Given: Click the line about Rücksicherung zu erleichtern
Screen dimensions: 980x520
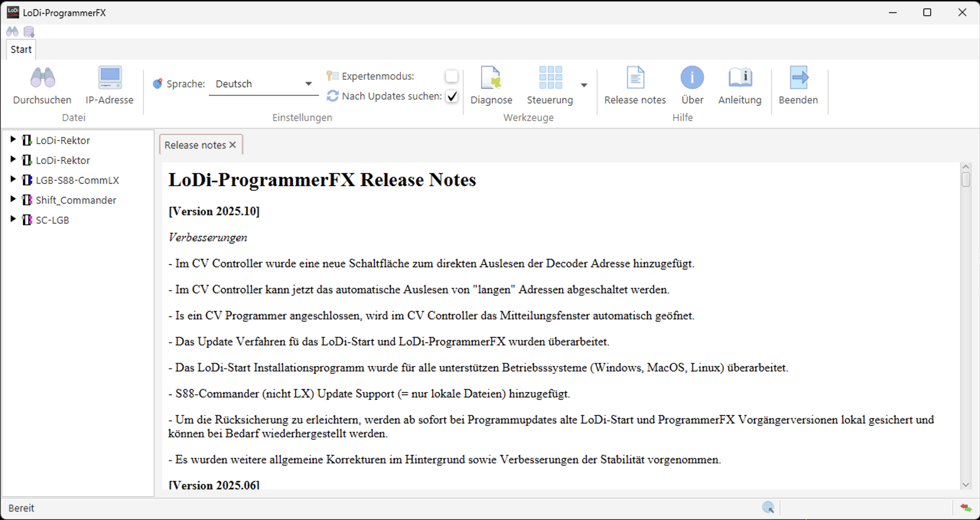Looking at the screenshot, I should (551, 427).
